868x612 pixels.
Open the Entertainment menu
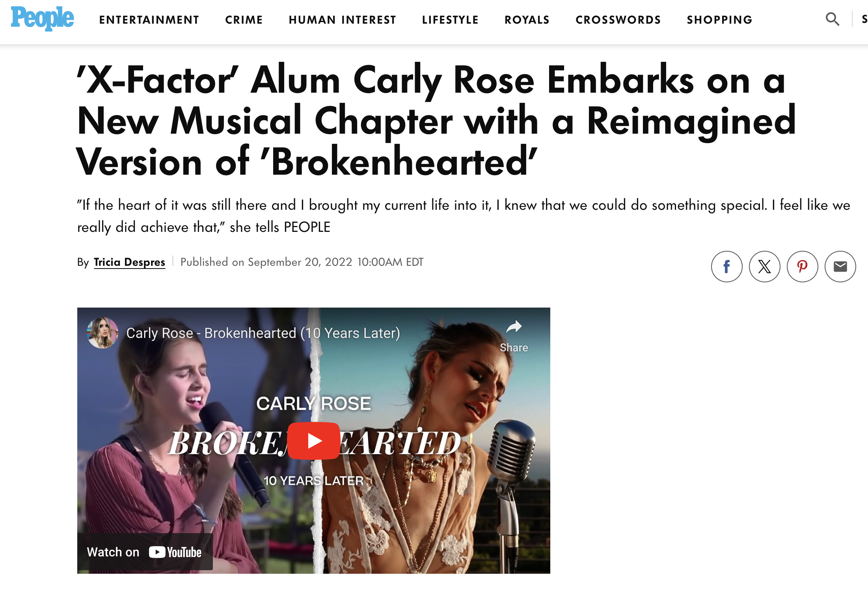pos(149,20)
